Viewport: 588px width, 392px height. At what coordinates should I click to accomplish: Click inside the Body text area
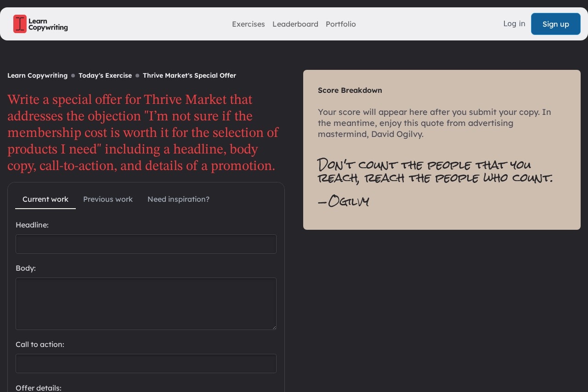pos(146,303)
